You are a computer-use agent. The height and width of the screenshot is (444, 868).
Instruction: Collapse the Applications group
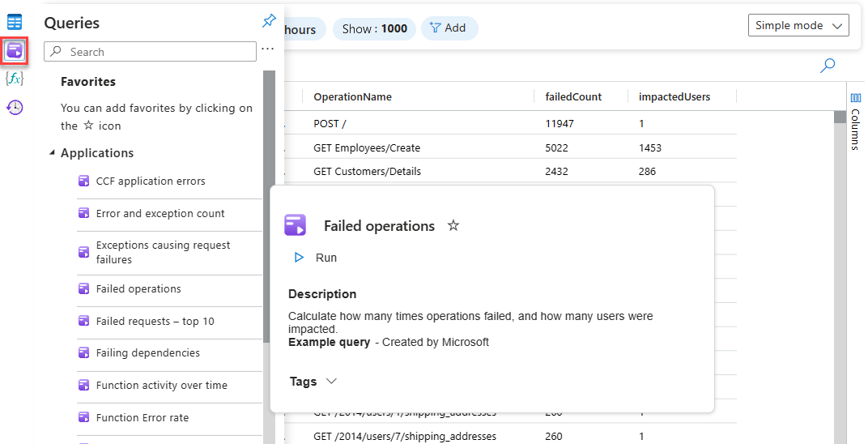tap(53, 153)
